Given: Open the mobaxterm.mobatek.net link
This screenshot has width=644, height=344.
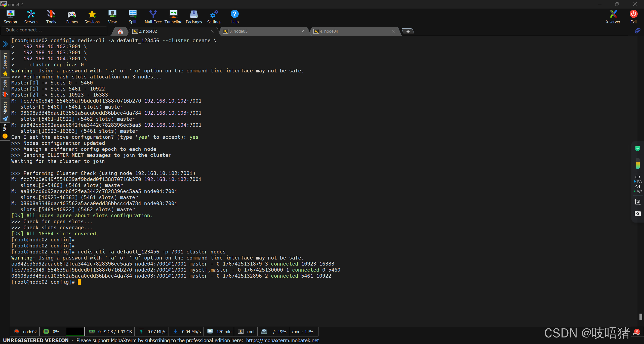Looking at the screenshot, I should click(x=282, y=340).
